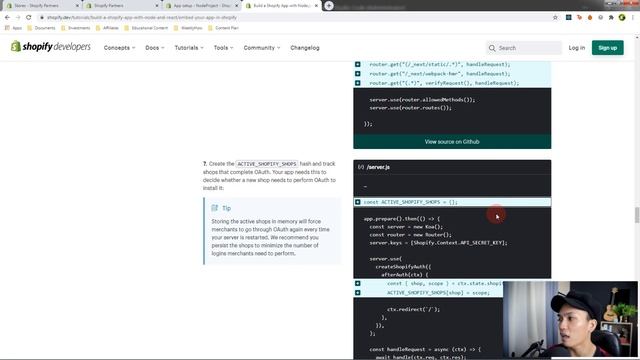This screenshot has width=640, height=360.
Task: Click the plus marker beside const ACTIVE_SHOPIFY_SHOPS line
Action: [x=358, y=202]
